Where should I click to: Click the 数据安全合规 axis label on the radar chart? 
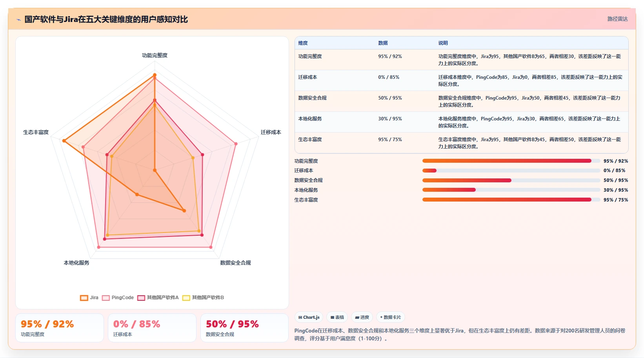pyautogui.click(x=235, y=263)
